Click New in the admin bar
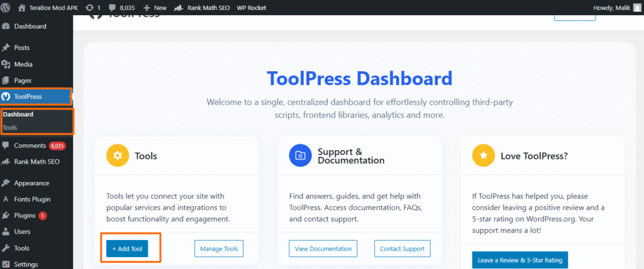This screenshot has width=644, height=269. [x=160, y=8]
